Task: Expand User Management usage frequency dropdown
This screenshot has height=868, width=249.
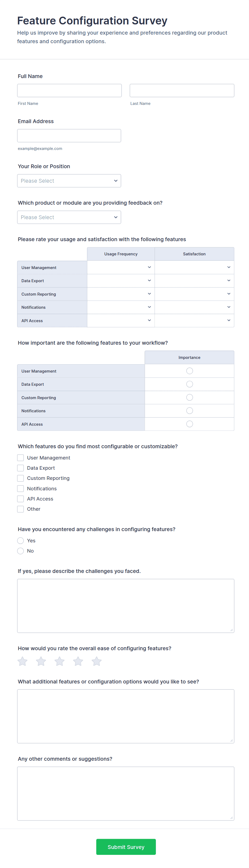Action: point(121,267)
